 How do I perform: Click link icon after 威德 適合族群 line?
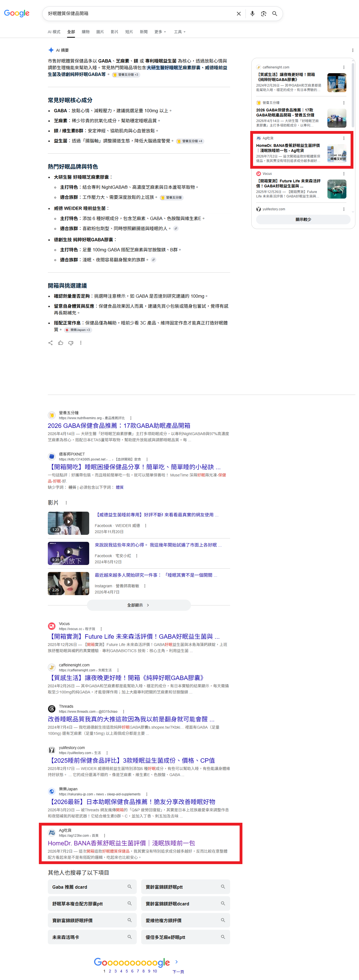pos(176,229)
